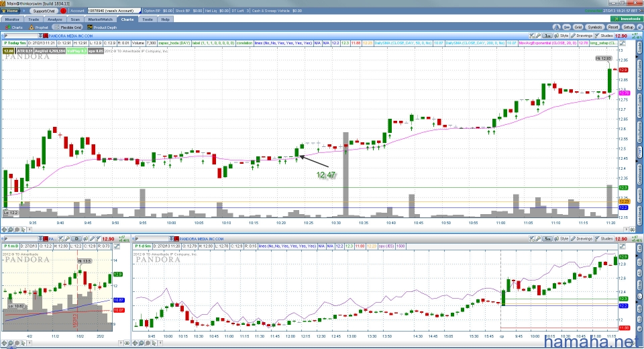644x349 pixels.
Task: Open the Trade sidebar tab
Action: click(639, 47)
